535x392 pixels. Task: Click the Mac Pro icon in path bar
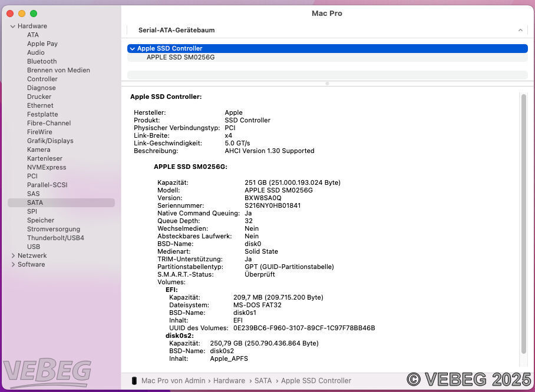click(x=134, y=381)
